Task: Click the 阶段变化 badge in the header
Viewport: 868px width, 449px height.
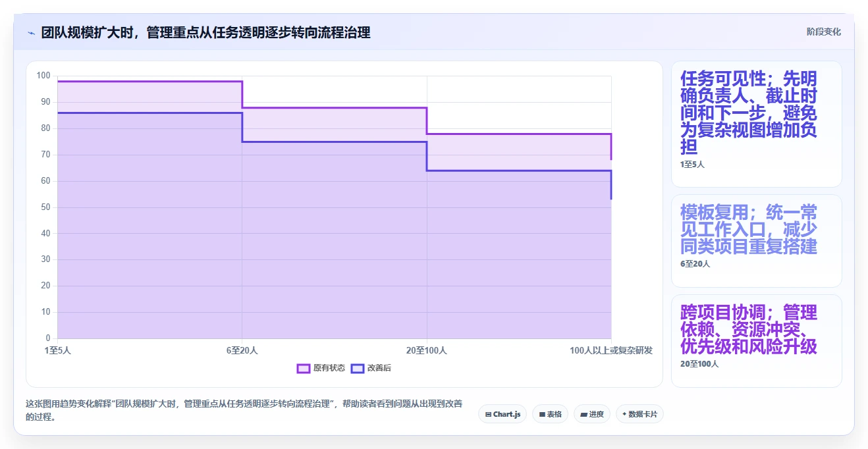Action: (823, 32)
